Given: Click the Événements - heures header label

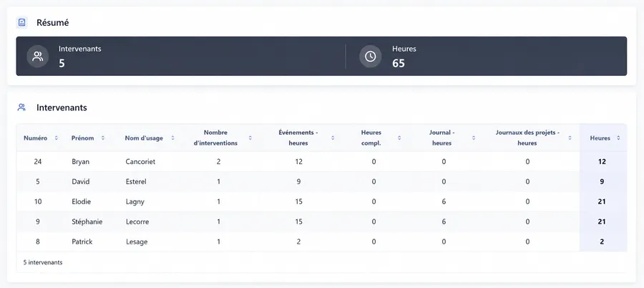Looking at the screenshot, I should pos(298,138).
